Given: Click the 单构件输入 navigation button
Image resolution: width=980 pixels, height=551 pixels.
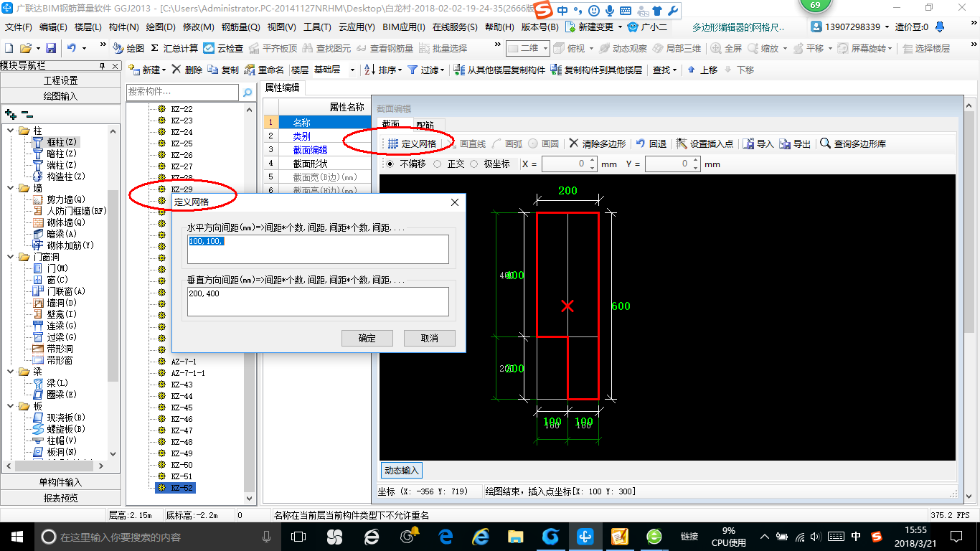Looking at the screenshot, I should point(61,482).
